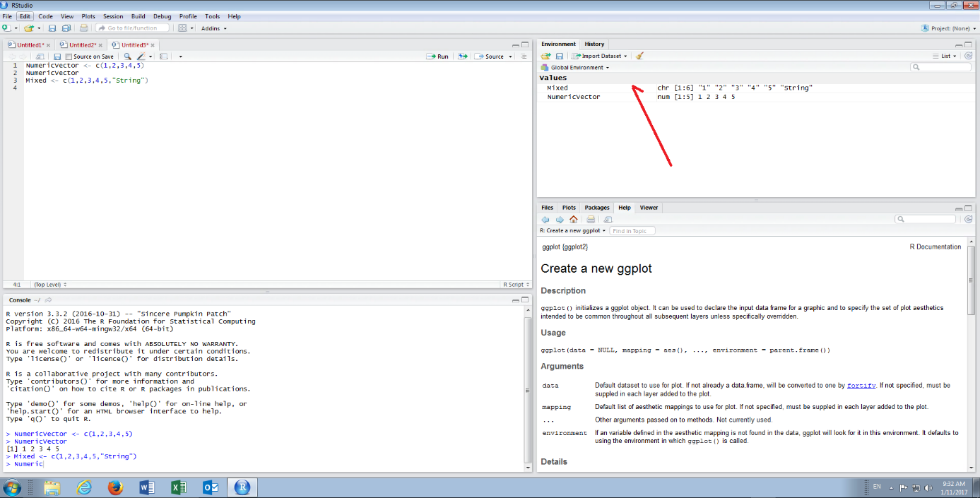
Task: Switch the List view dropdown in Environment
Action: click(945, 56)
